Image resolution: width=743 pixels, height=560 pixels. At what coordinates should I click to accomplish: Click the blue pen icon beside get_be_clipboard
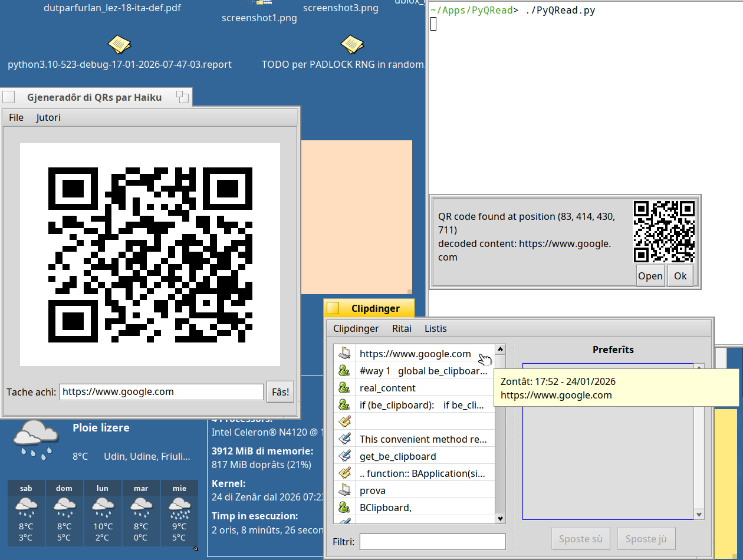(x=345, y=456)
